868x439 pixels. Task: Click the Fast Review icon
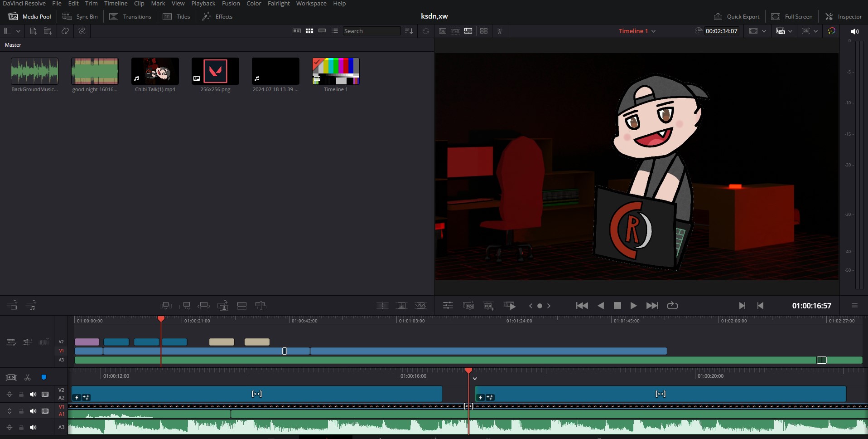click(x=510, y=306)
